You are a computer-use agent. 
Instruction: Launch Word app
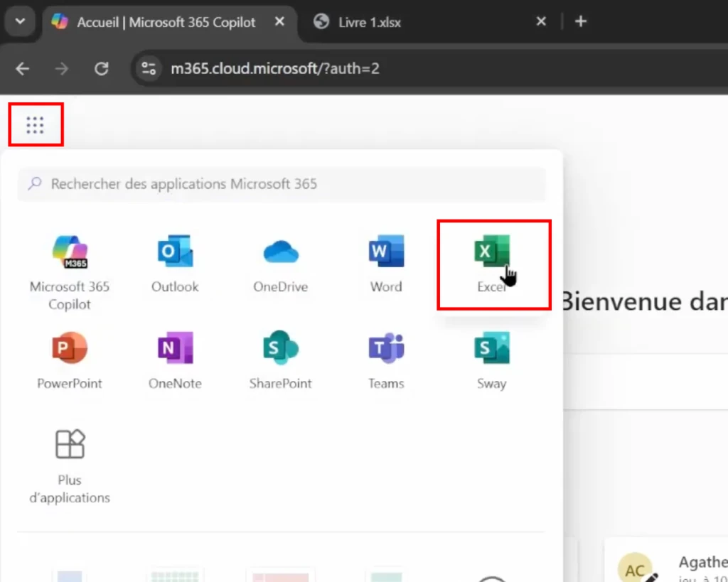click(x=386, y=264)
